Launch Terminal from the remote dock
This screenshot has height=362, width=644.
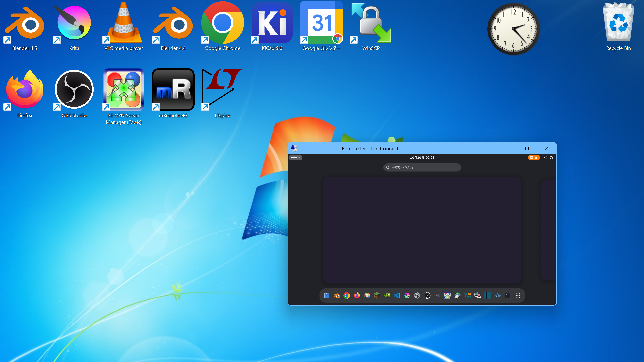(508, 296)
